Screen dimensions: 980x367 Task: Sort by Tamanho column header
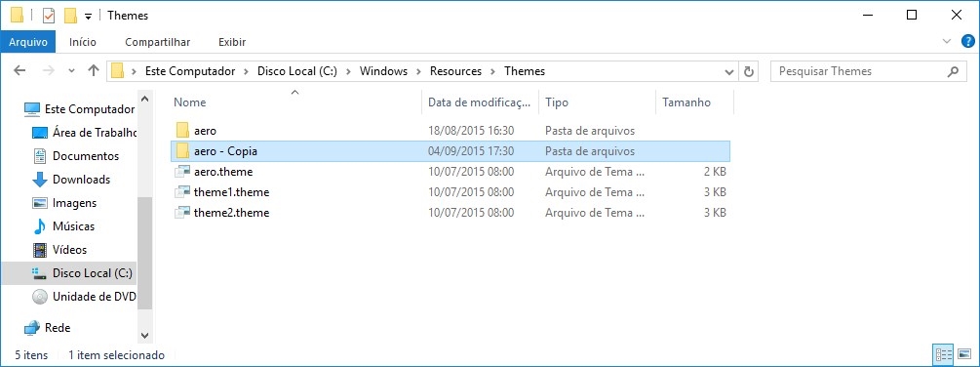point(694,102)
